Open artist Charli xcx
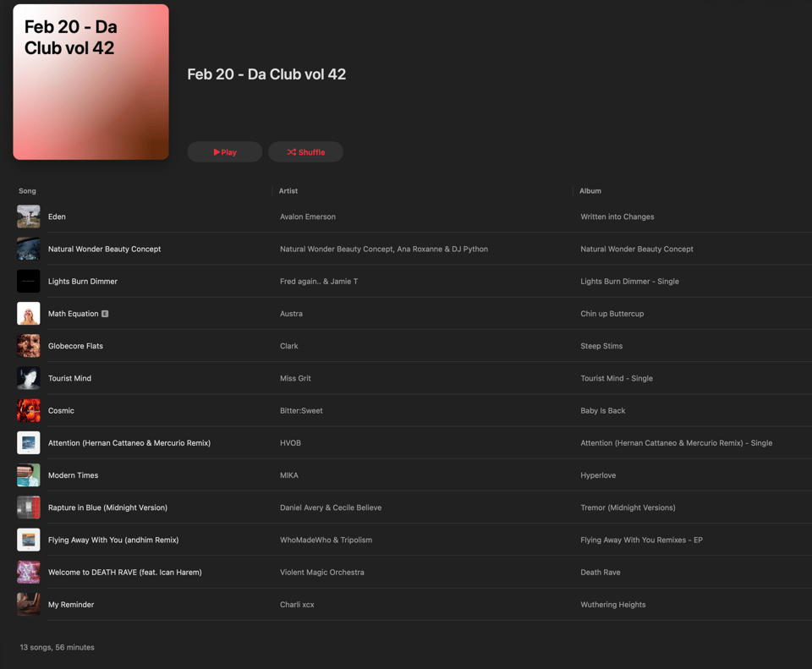 coord(297,604)
